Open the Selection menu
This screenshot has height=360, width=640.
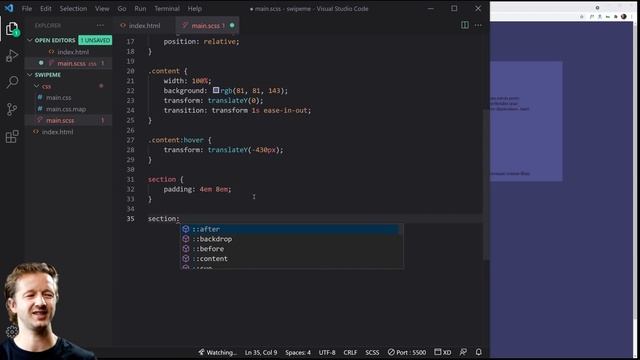click(73, 9)
